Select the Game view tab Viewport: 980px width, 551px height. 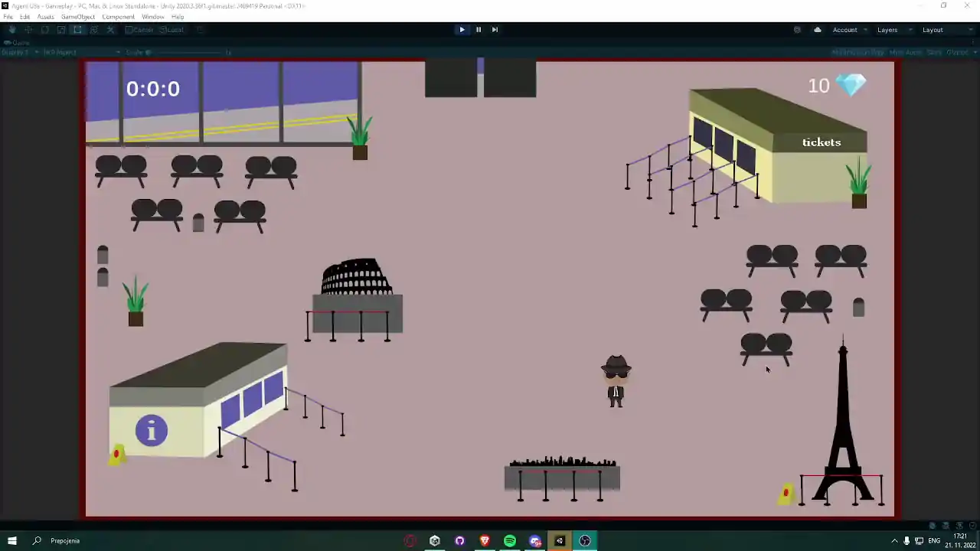click(x=17, y=43)
